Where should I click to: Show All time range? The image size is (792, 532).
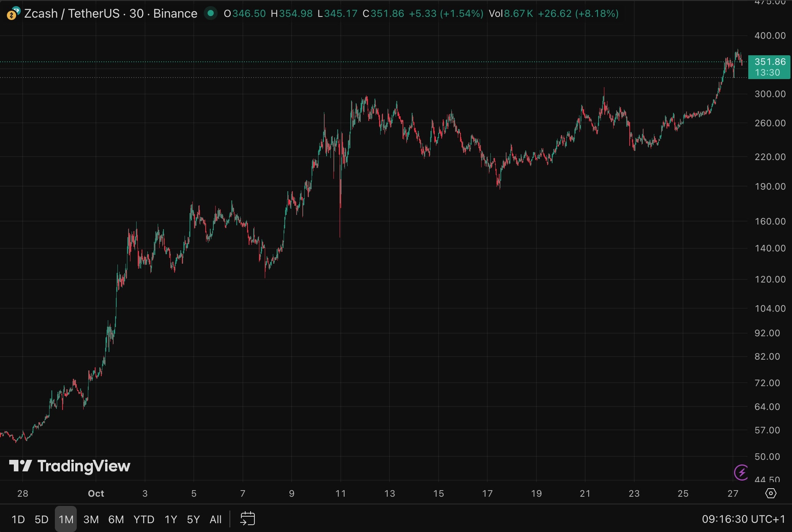pyautogui.click(x=215, y=519)
